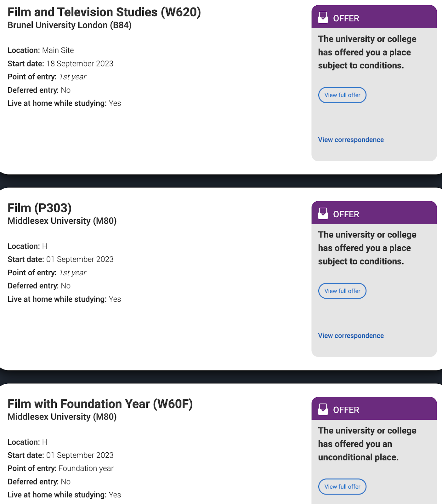This screenshot has width=442, height=504.
Task: Open View correspondence for Film (P303) offer
Action: pos(351,336)
